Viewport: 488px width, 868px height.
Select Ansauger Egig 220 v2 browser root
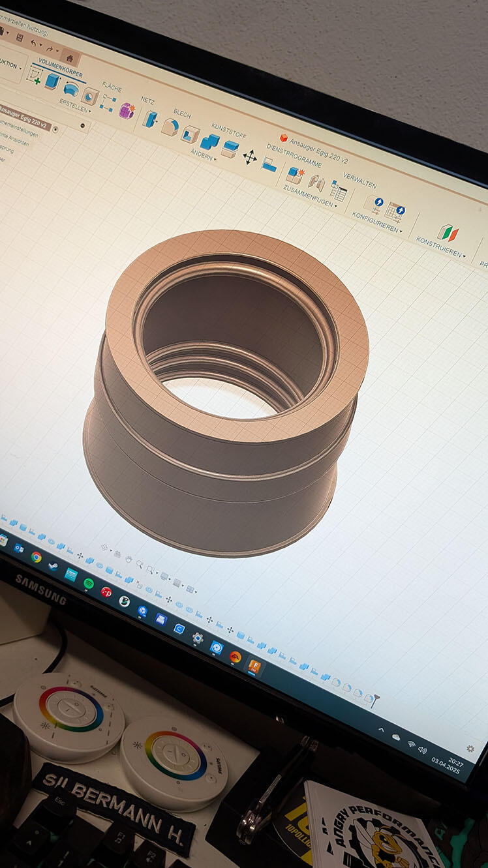point(24,116)
